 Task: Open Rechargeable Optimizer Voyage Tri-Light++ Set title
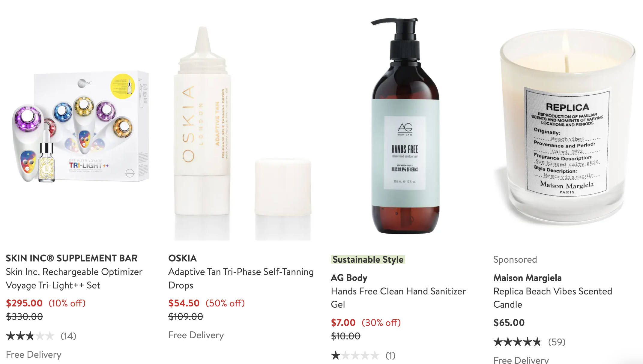pos(74,279)
